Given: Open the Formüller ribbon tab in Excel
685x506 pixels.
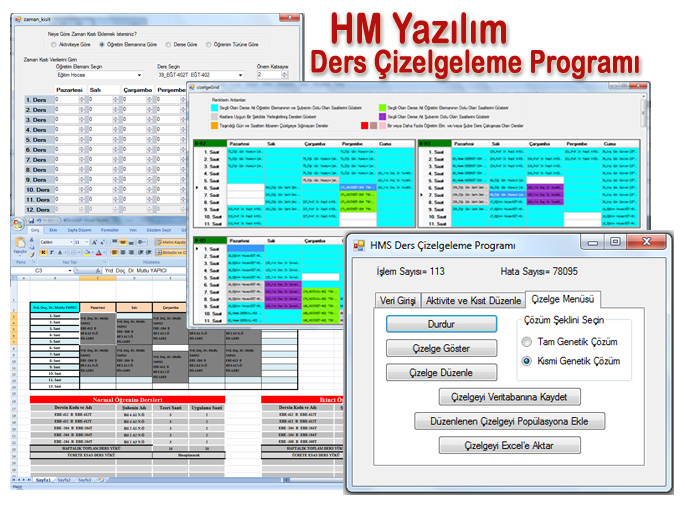Looking at the screenshot, I should (110, 230).
